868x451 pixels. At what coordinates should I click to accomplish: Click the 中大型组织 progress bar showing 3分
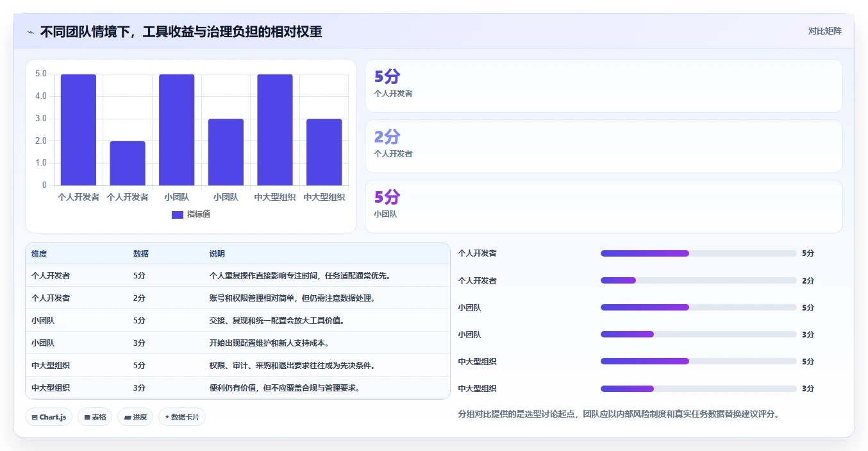tap(698, 388)
